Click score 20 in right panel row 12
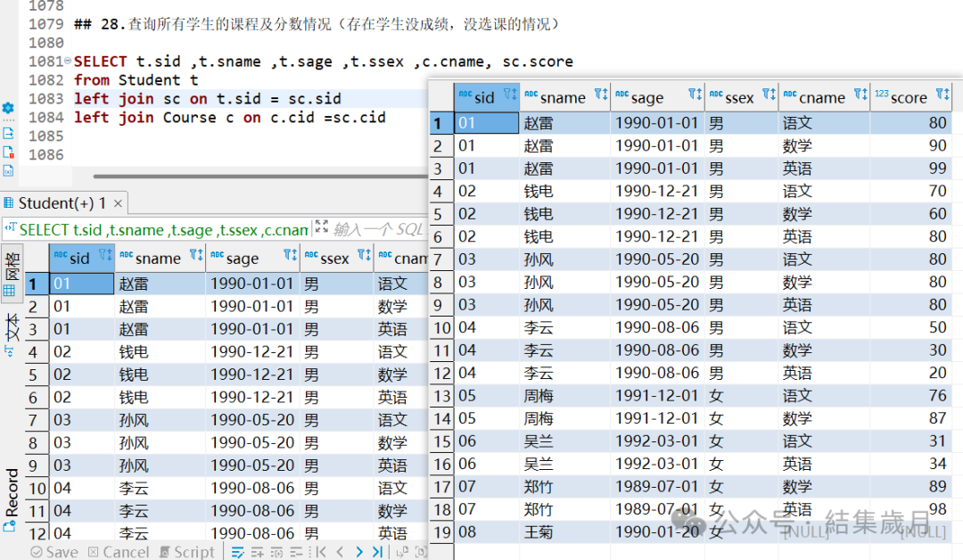 937,374
